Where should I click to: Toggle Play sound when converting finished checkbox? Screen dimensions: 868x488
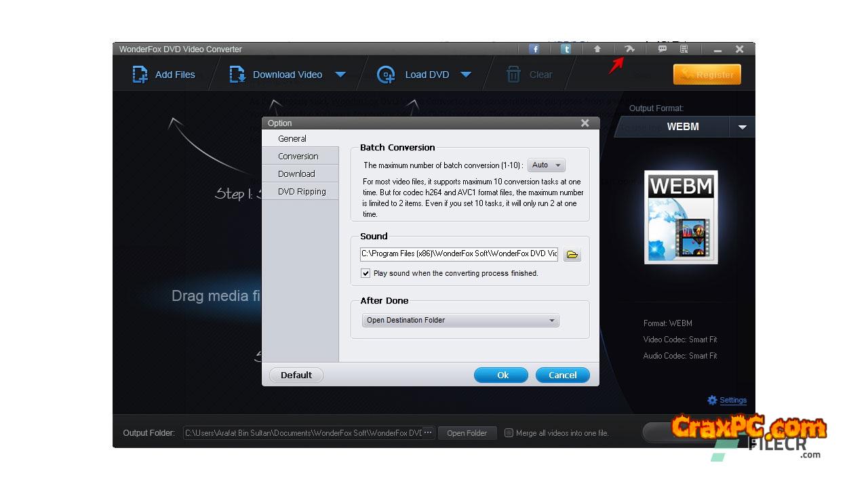(366, 273)
